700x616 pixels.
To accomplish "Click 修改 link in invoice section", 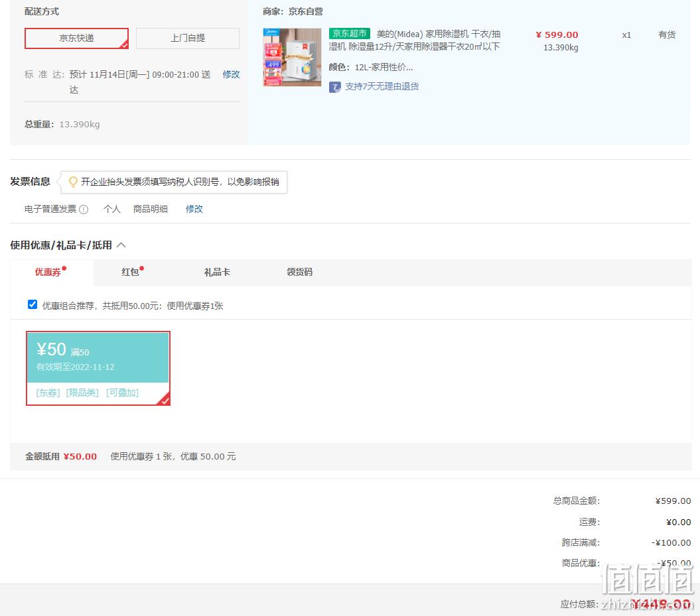I will [194, 209].
